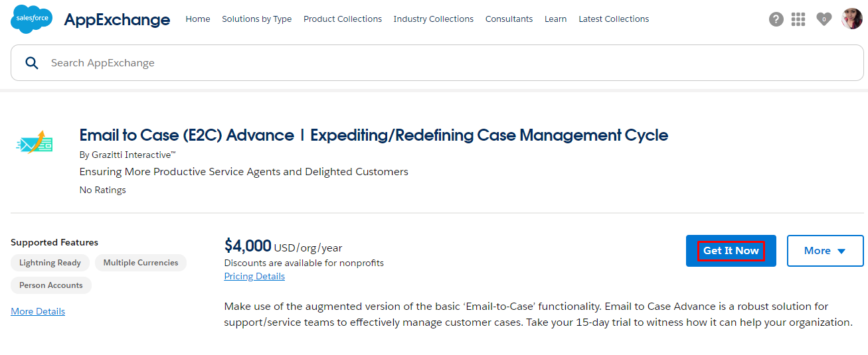The width and height of the screenshot is (868, 355).
Task: View favorites via the heart icon
Action: click(824, 19)
